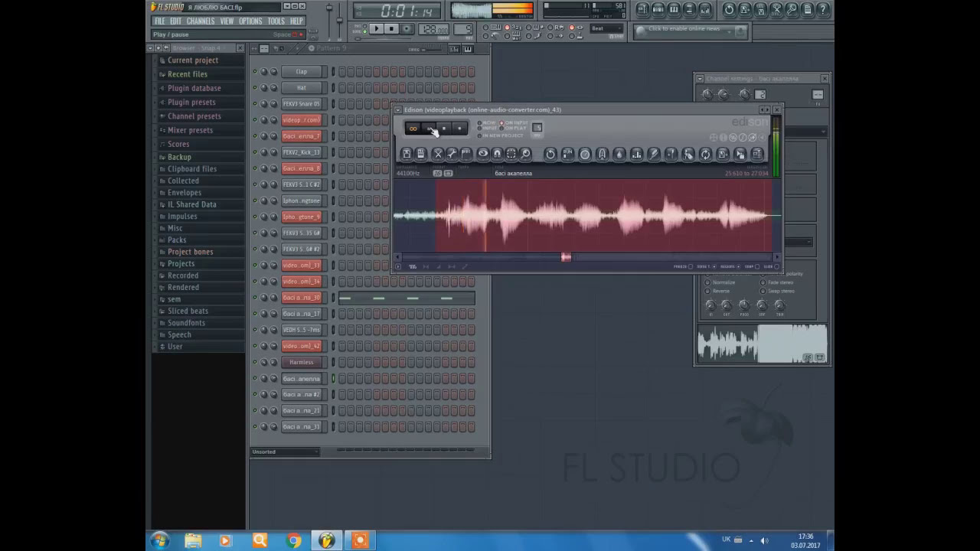Click inside the Edison red waveform selection
Image resolution: width=980 pixels, height=551 pixels.
click(603, 215)
